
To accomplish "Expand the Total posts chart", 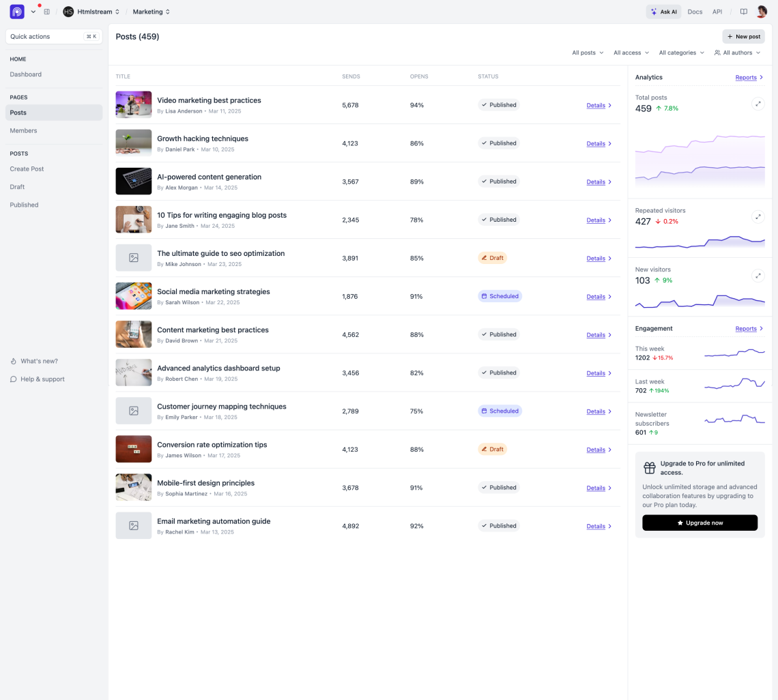I will pos(758,104).
